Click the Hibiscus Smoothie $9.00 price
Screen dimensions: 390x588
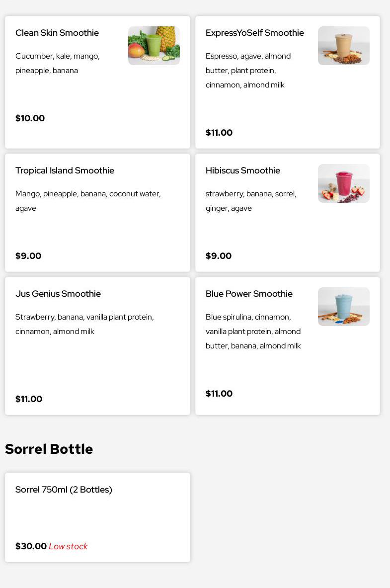click(219, 256)
